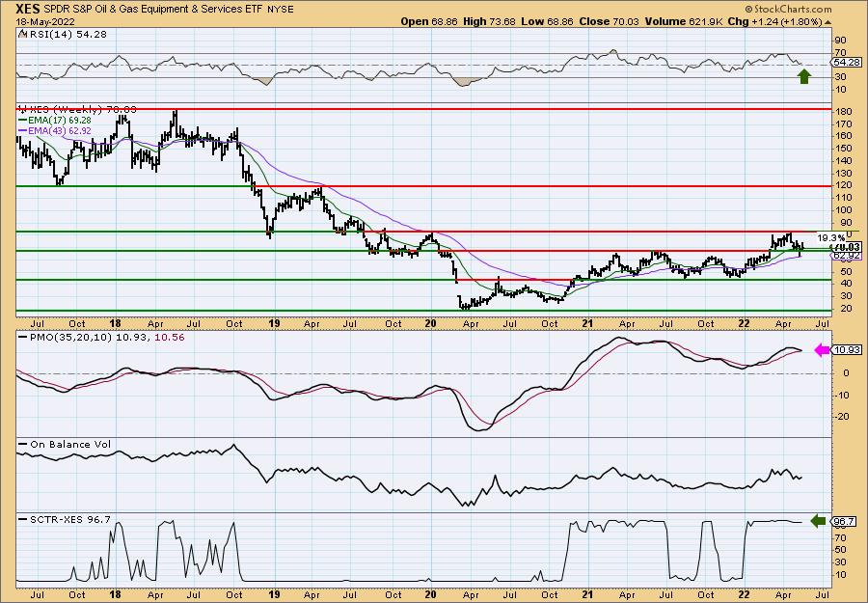Select the EMA(17) 69.28 legend text

click(59, 121)
